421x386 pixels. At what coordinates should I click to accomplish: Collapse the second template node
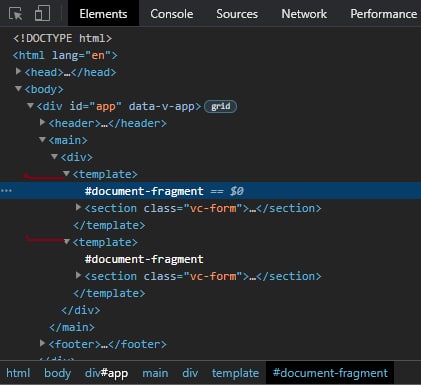tap(66, 242)
